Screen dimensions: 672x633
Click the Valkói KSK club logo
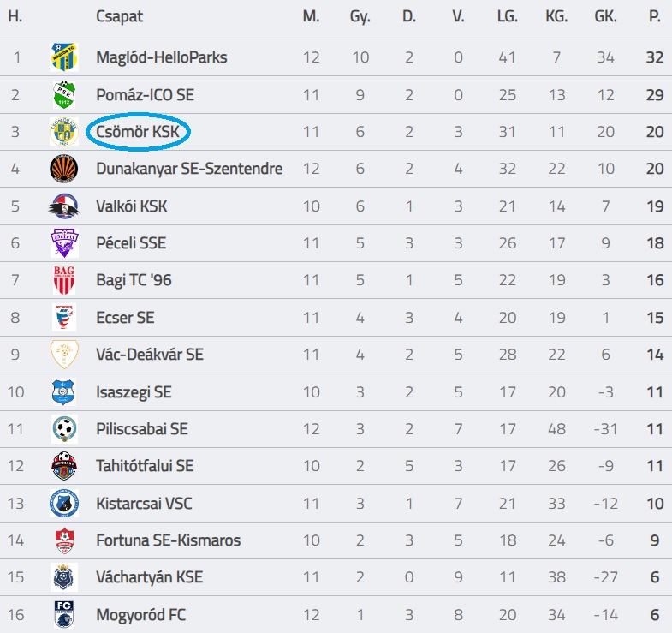[x=64, y=206]
